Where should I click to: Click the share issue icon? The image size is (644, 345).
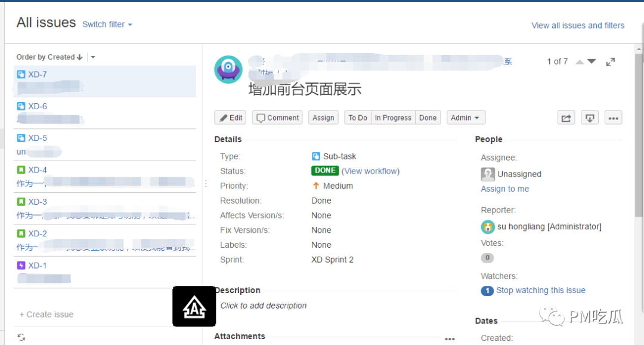[566, 118]
